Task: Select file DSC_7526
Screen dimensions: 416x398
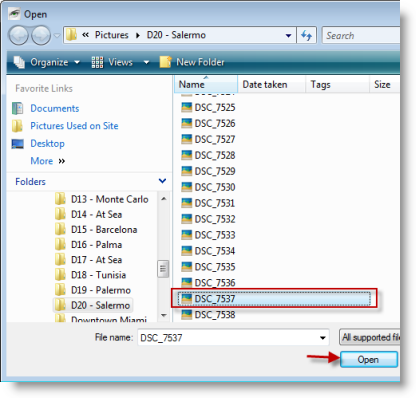Action: click(208, 123)
